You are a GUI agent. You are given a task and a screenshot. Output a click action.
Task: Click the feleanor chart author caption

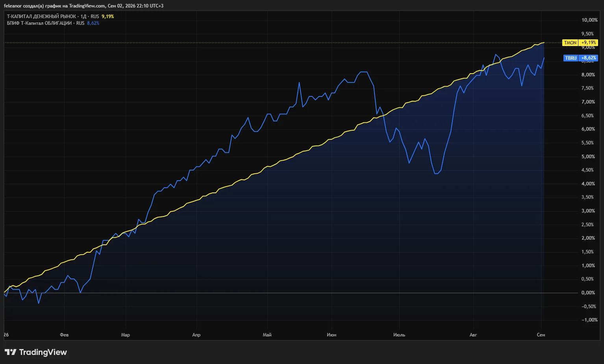tap(83, 6)
